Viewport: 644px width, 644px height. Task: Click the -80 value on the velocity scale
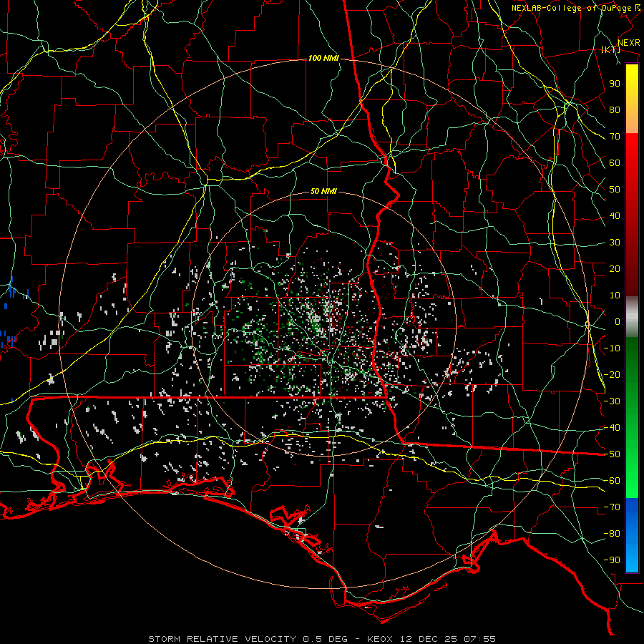(612, 534)
